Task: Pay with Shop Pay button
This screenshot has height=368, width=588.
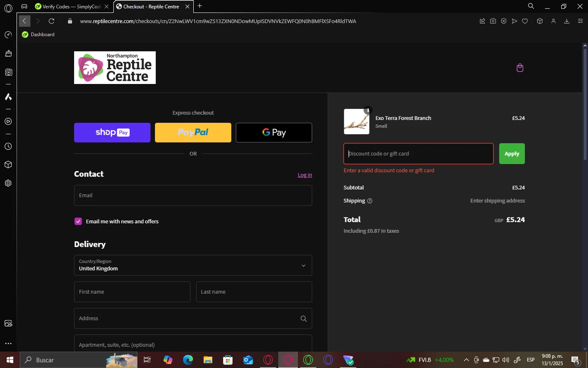Action: click(112, 133)
